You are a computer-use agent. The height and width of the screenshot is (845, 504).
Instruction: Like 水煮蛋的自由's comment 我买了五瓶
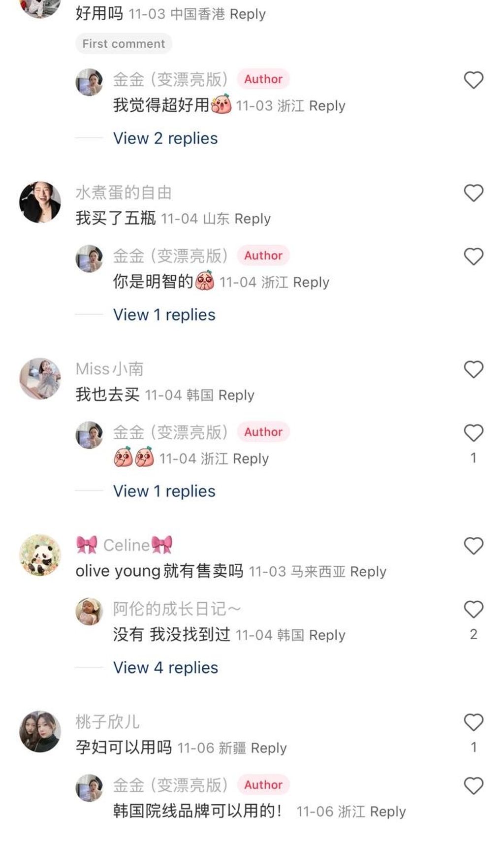tap(473, 193)
